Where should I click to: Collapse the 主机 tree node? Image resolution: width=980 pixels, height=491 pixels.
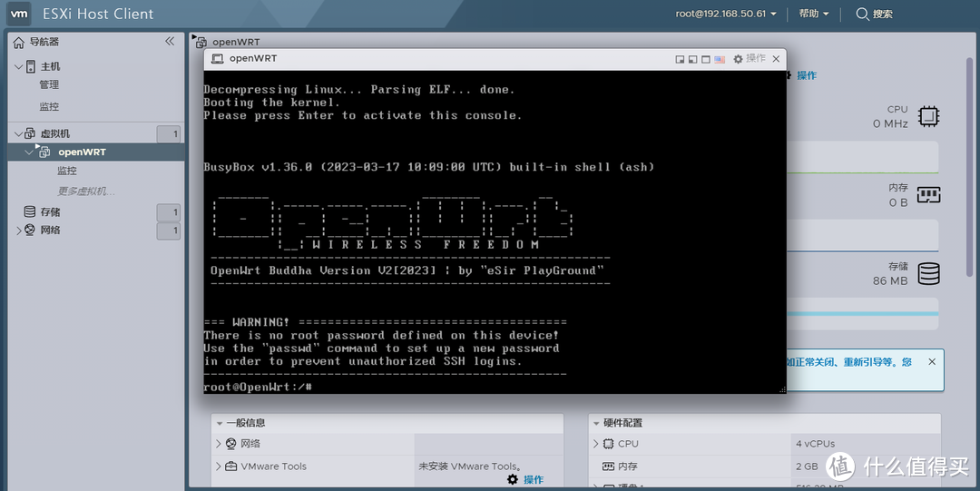(x=18, y=66)
